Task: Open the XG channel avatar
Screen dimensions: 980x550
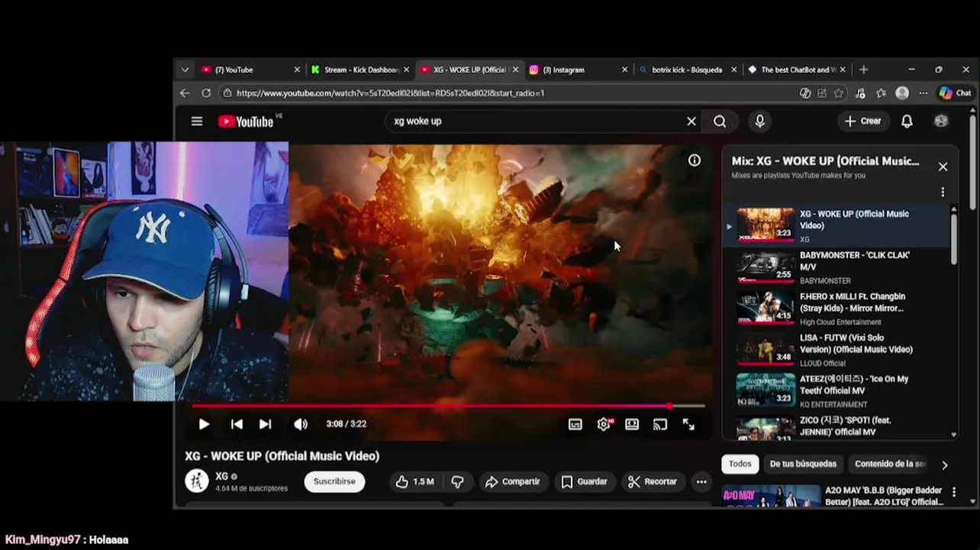Action: click(x=197, y=480)
